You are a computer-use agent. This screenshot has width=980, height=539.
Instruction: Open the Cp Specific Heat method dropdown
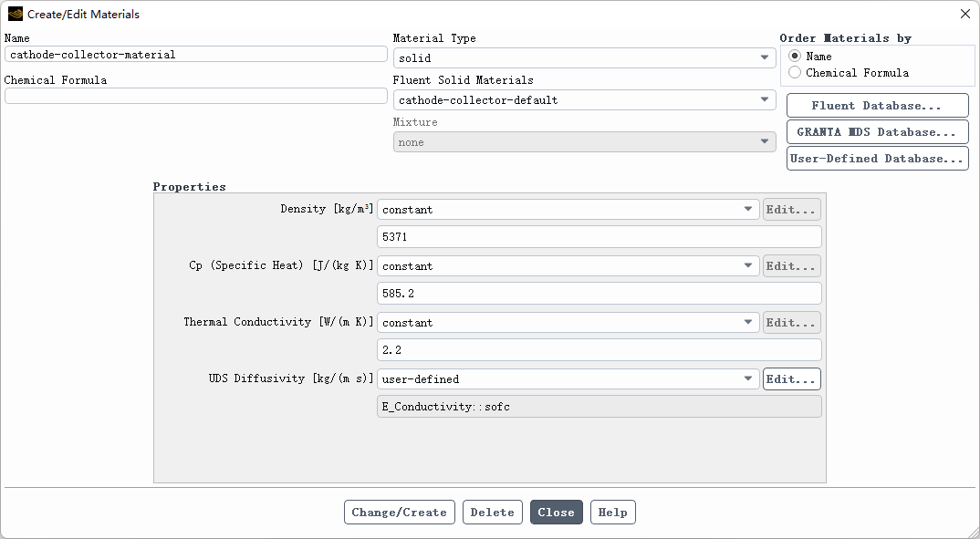568,266
